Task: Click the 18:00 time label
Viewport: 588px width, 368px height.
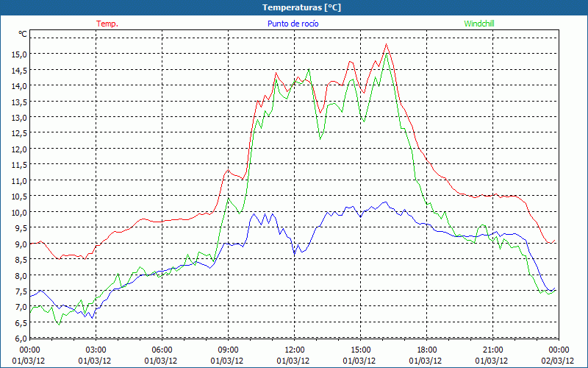Action: click(427, 350)
